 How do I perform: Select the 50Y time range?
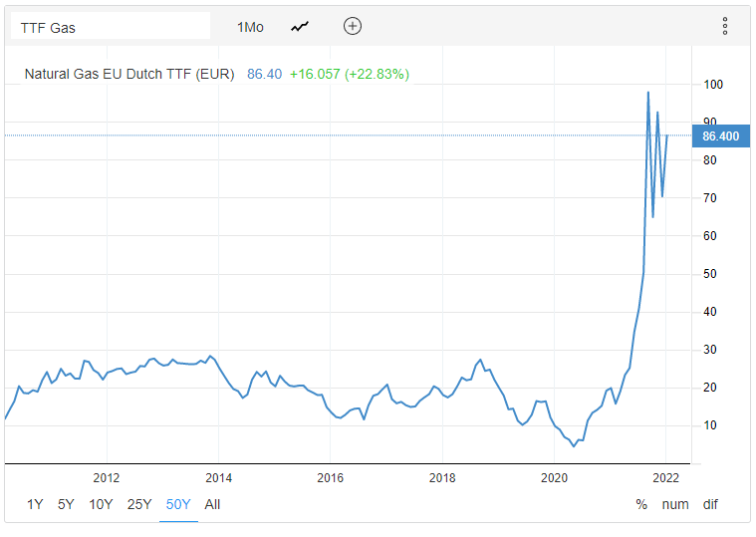178,504
